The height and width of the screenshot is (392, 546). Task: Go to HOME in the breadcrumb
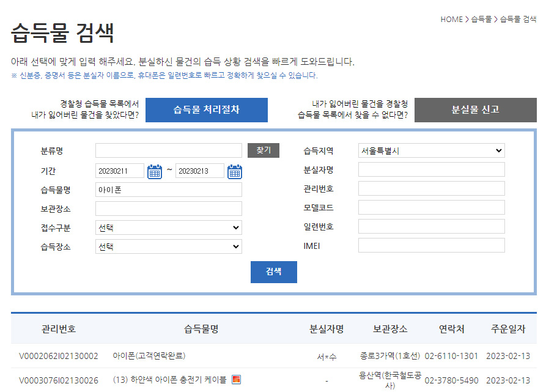click(x=452, y=20)
